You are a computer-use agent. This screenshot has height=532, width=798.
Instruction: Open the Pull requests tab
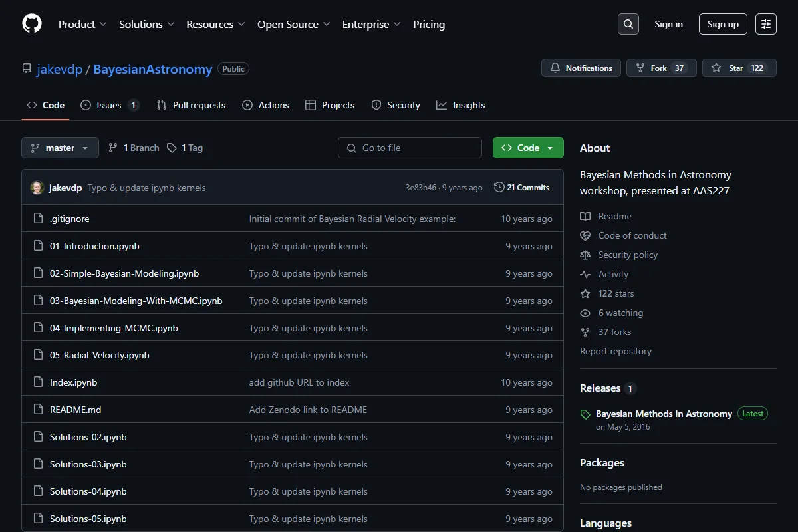click(191, 105)
